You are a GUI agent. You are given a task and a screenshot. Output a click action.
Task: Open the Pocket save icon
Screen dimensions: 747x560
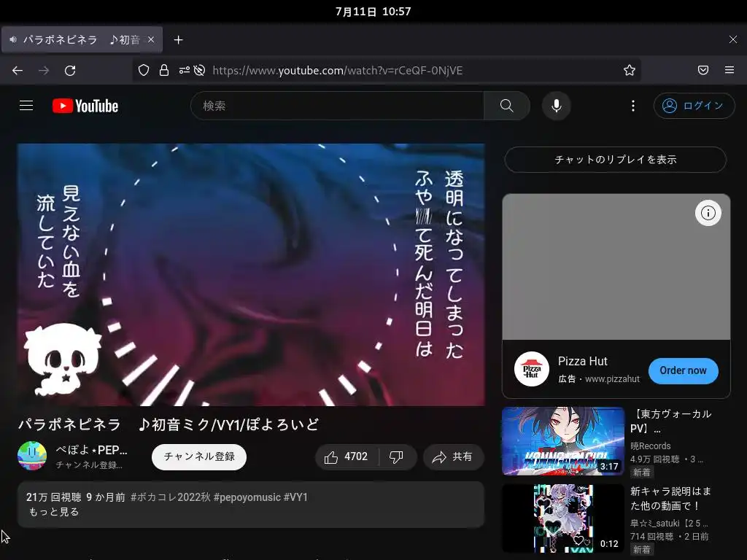(x=703, y=71)
